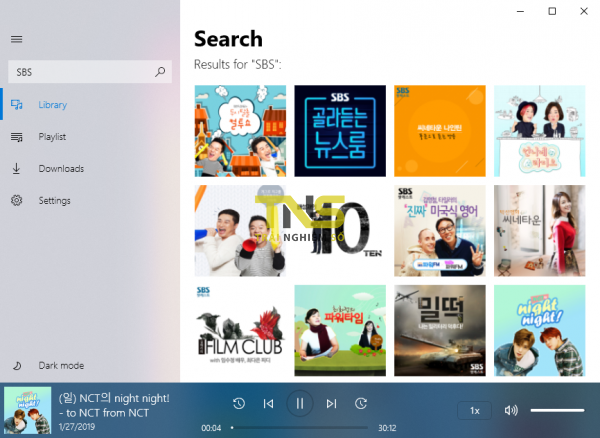Click the total duration 30:12
Screen dimensions: 600x438
387,428
